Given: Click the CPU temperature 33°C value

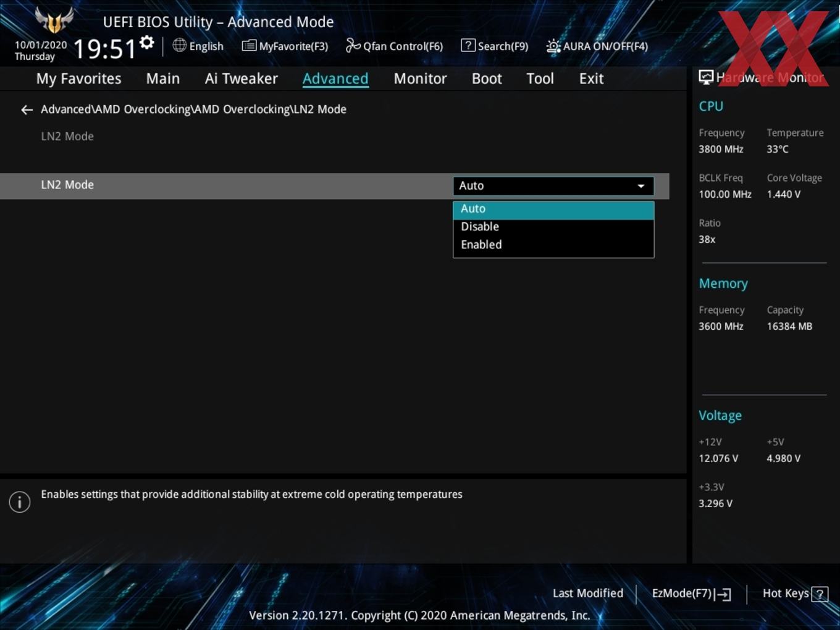Looking at the screenshot, I should (778, 149).
